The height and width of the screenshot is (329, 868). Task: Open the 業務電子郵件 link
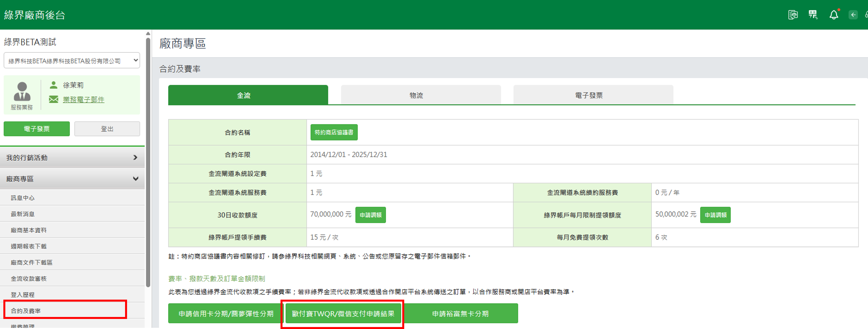tap(84, 99)
